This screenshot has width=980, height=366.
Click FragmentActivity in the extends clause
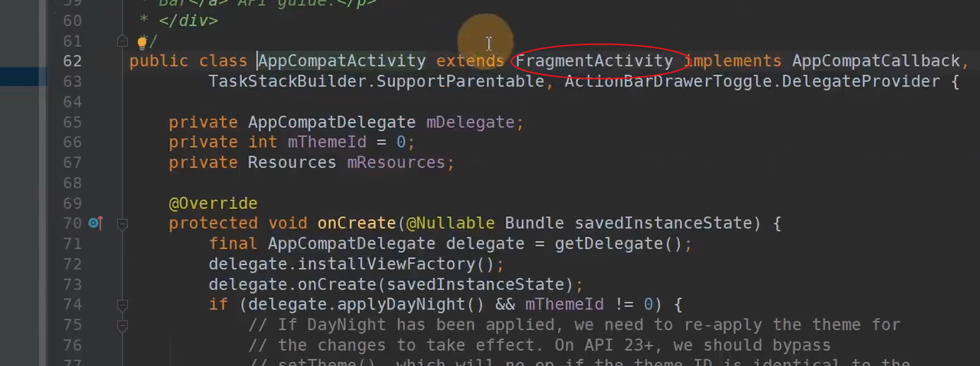594,61
